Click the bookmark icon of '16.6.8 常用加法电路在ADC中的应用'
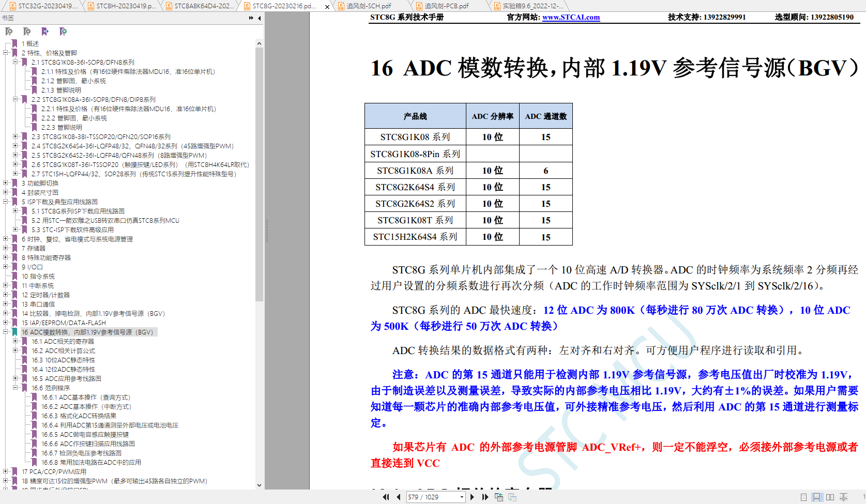The image size is (866, 504). coord(34,462)
